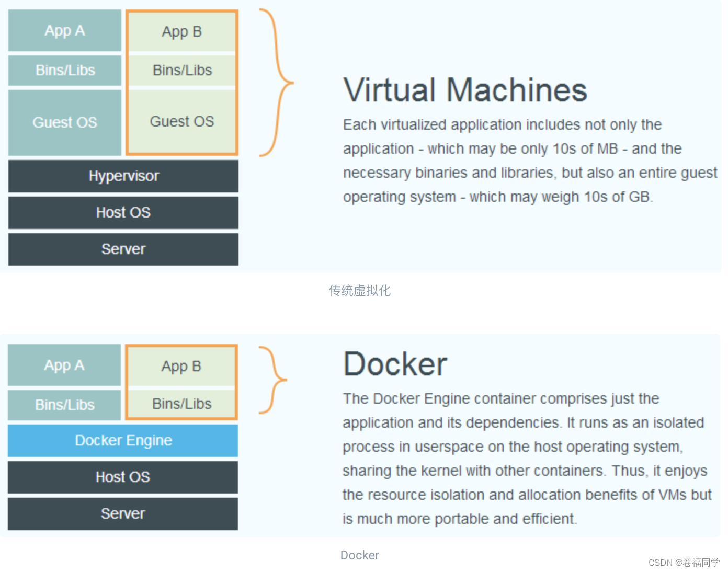The image size is (728, 572).
Task: Click 'Server' layer in Virtual Machines diagram
Action: [123, 249]
